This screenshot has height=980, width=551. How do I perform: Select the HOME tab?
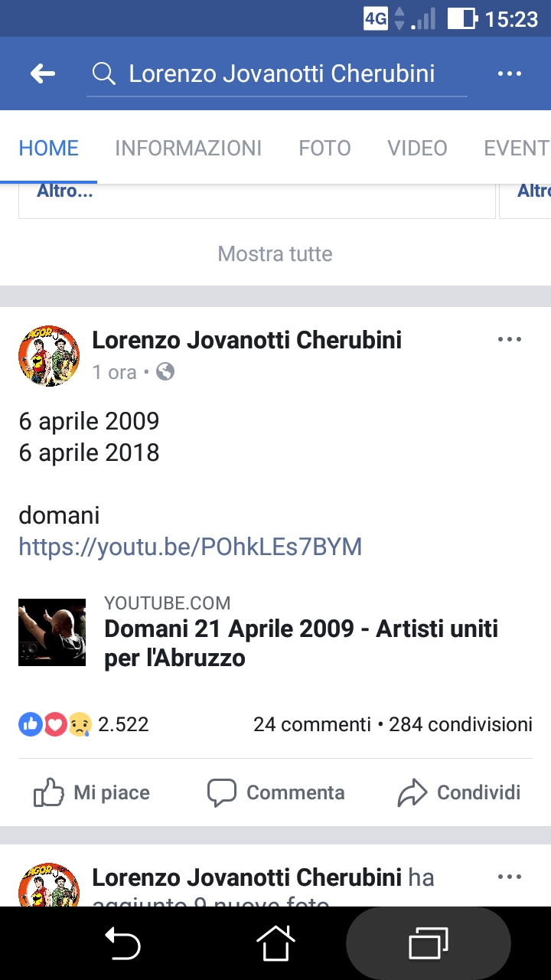coord(49,148)
